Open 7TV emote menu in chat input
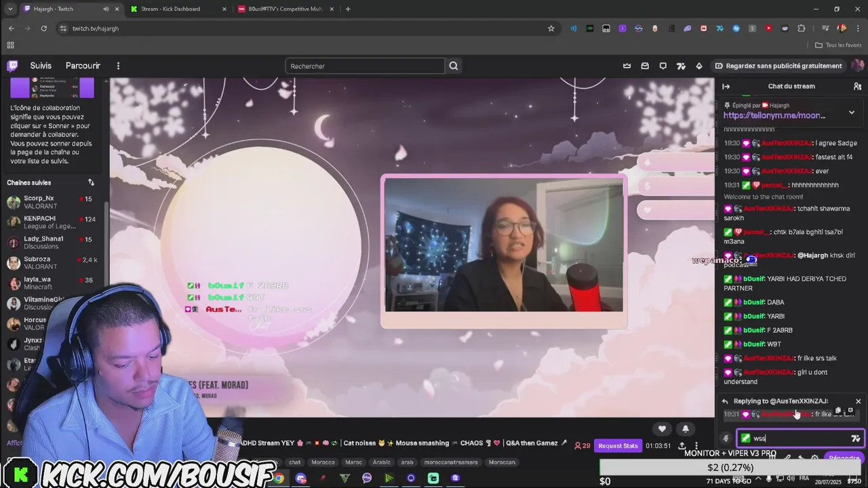The height and width of the screenshot is (488, 868). point(855,438)
